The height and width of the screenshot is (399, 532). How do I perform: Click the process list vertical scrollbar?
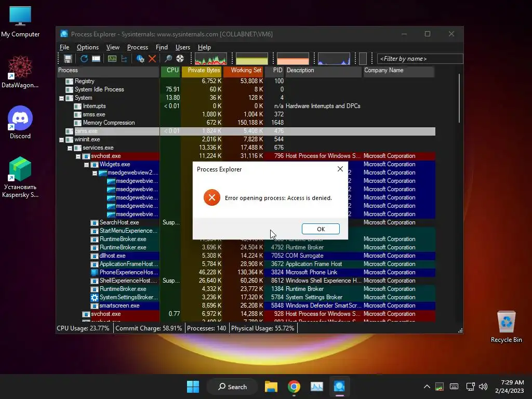(x=459, y=98)
